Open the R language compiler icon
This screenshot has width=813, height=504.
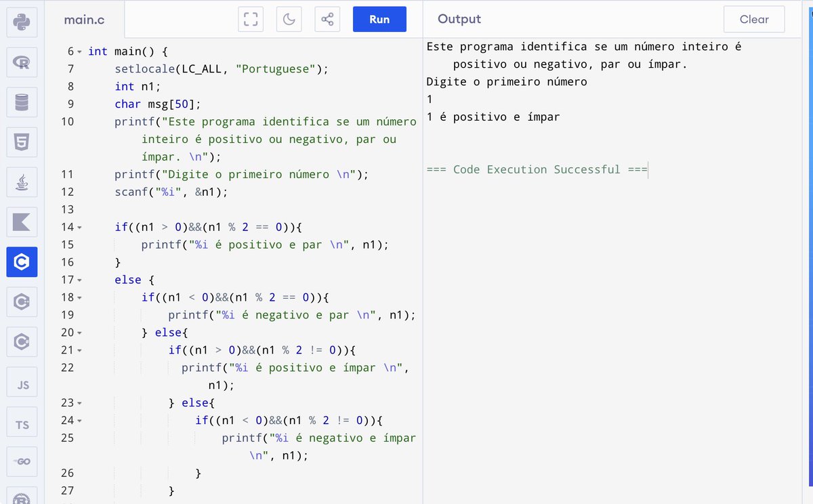click(x=22, y=62)
